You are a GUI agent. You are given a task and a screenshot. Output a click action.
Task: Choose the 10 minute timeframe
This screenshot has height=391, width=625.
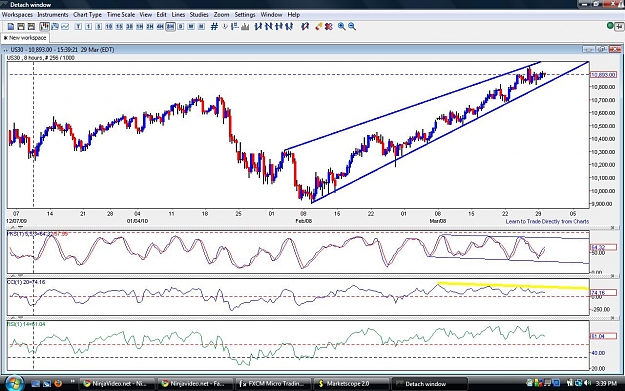coord(109,27)
